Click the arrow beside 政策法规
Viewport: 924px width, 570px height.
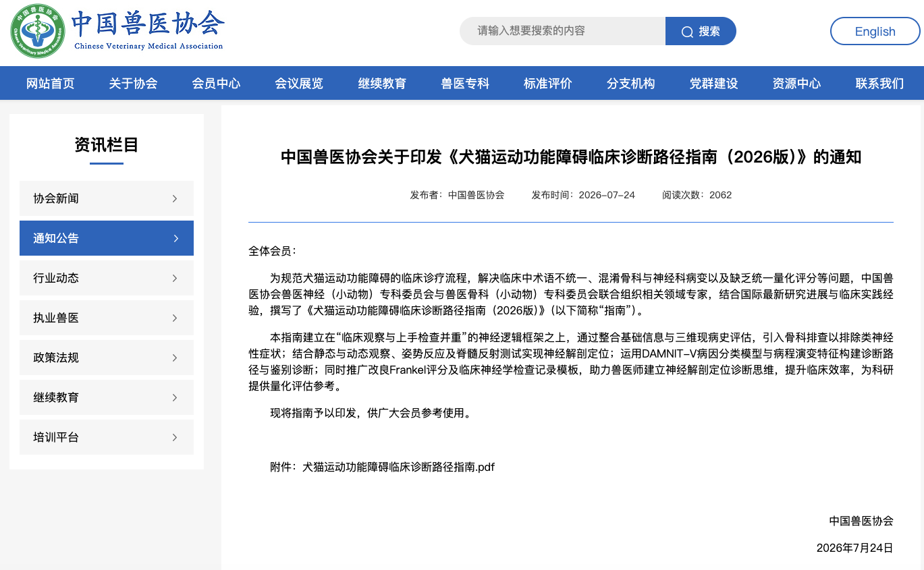pos(175,358)
